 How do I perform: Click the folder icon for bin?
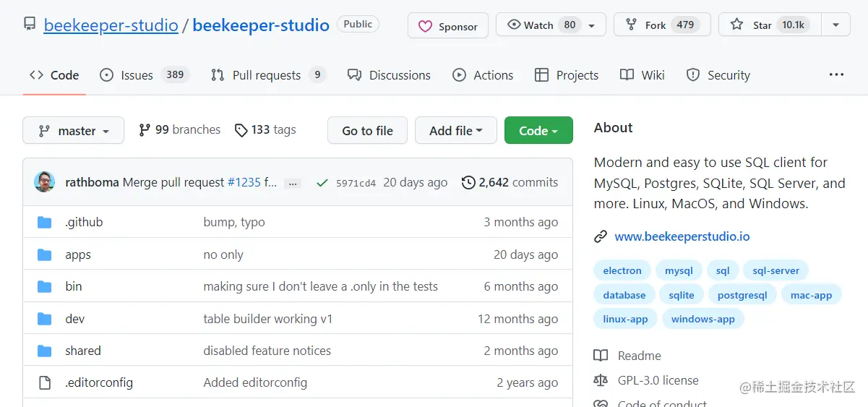tap(45, 286)
